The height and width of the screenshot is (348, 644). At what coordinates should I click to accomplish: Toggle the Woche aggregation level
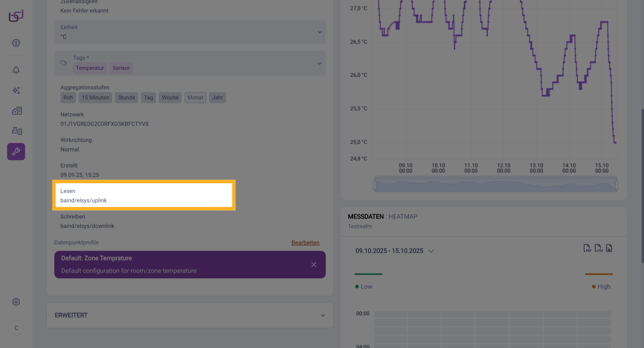[x=170, y=98]
